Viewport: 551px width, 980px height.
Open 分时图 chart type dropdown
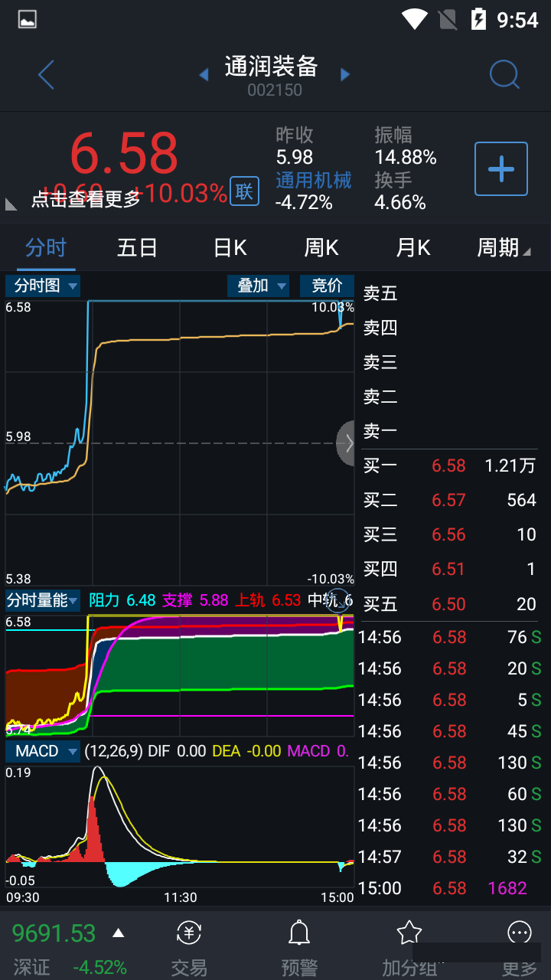tap(43, 286)
